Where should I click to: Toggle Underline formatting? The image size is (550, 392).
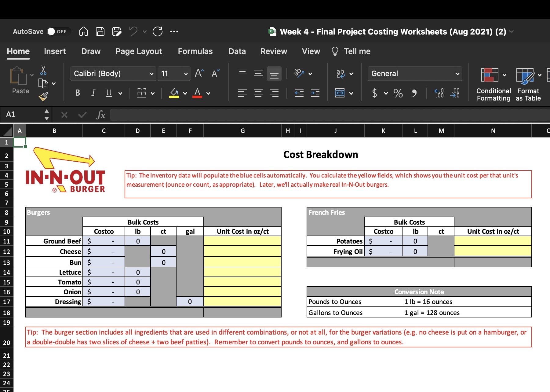109,93
